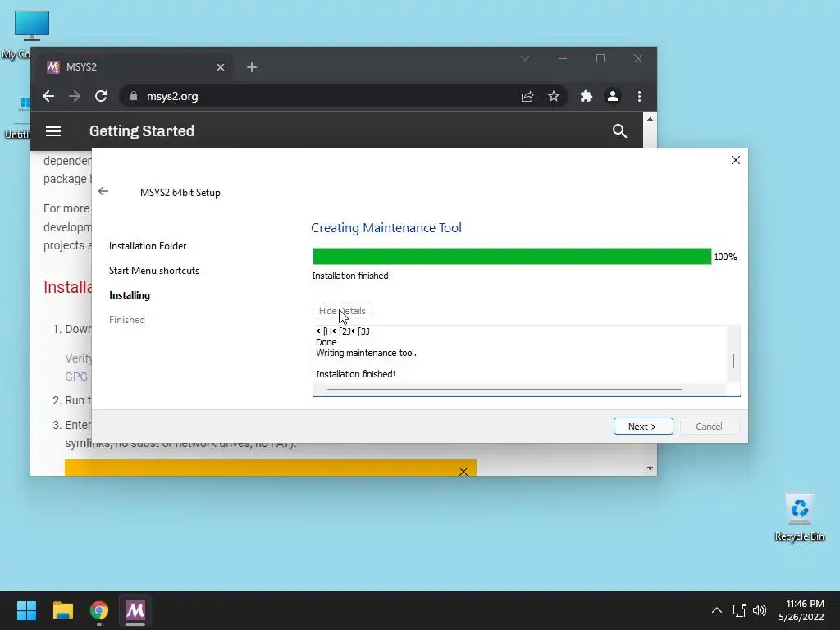Open Chrome three-dot menu
The height and width of the screenshot is (630, 840).
(639, 97)
